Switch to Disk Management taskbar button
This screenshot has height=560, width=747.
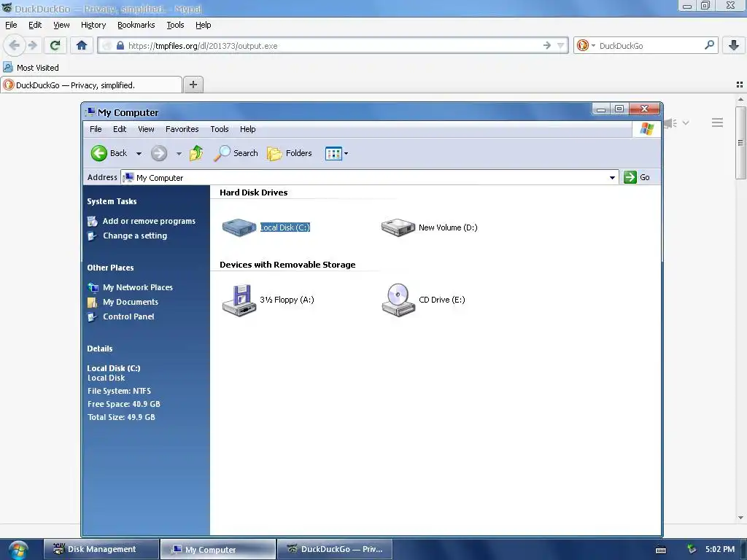101,550
